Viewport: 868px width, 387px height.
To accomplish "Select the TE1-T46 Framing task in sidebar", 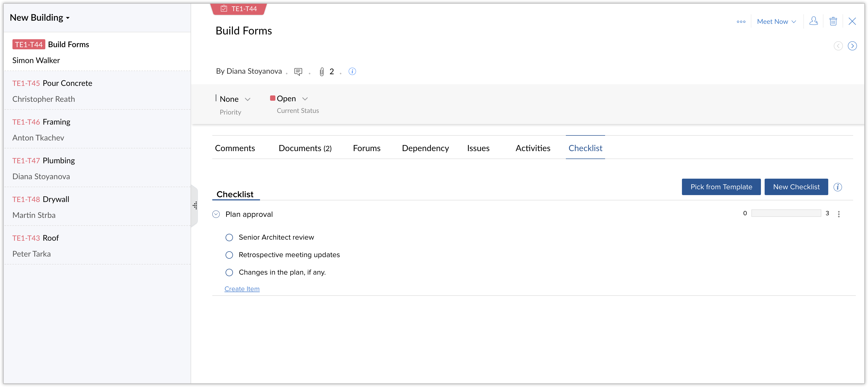I will [x=41, y=122].
